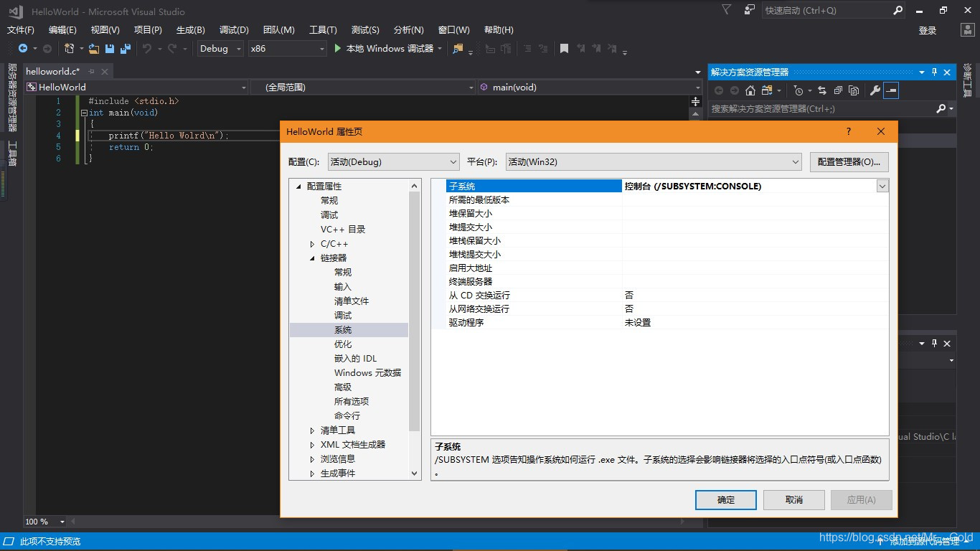This screenshot has height=551, width=980.
Task: Click the Solution Explorer switch views icon
Action: tap(767, 90)
